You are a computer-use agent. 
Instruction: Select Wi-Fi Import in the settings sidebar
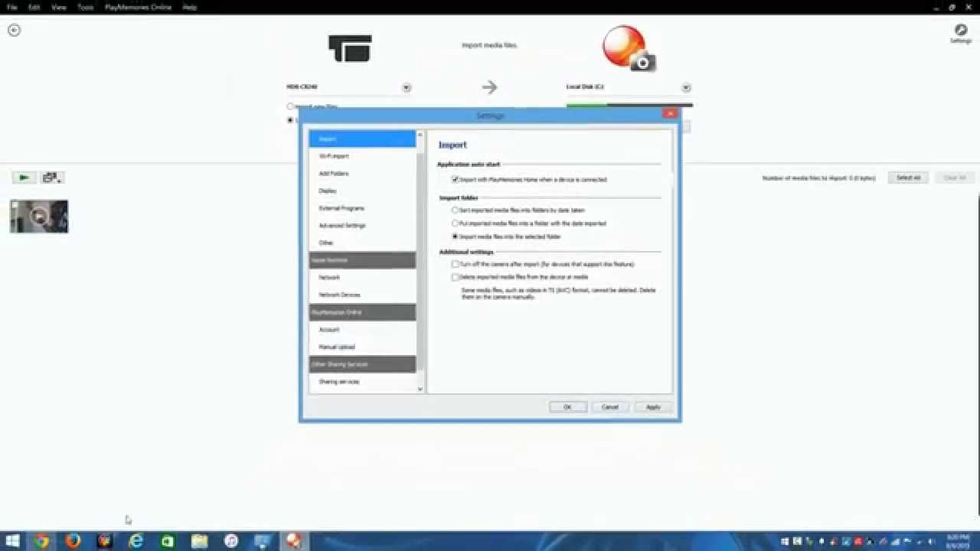(362, 156)
